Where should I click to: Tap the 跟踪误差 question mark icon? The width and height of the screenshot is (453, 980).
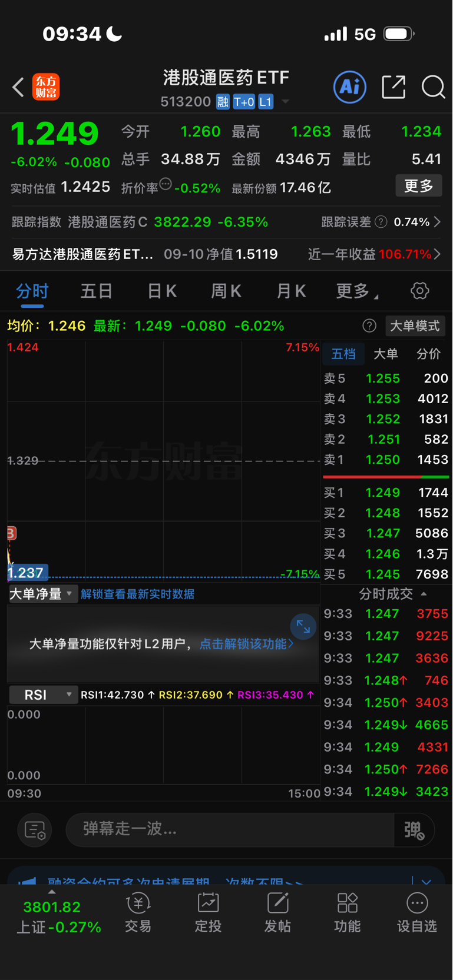381,222
